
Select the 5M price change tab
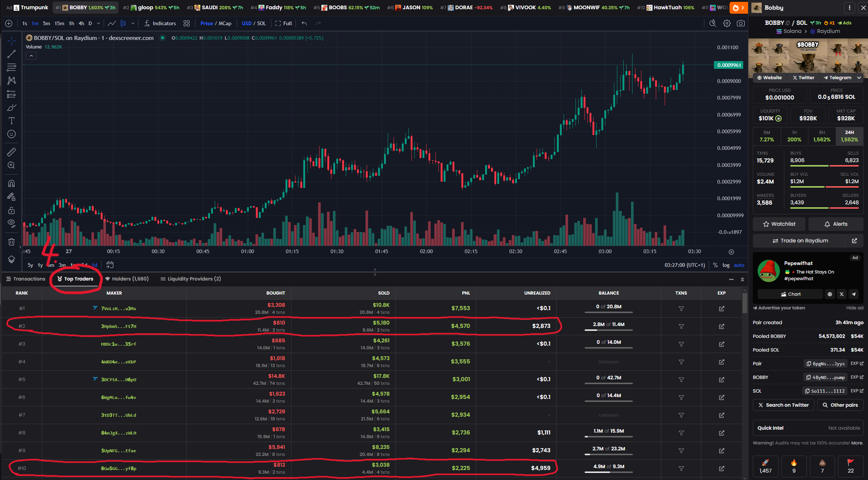click(767, 136)
